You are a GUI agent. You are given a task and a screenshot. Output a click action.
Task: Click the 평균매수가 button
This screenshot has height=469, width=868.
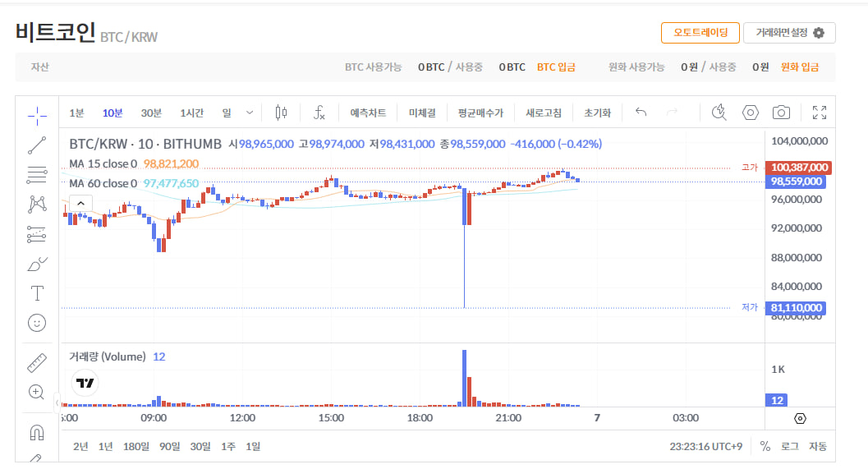[x=480, y=113]
